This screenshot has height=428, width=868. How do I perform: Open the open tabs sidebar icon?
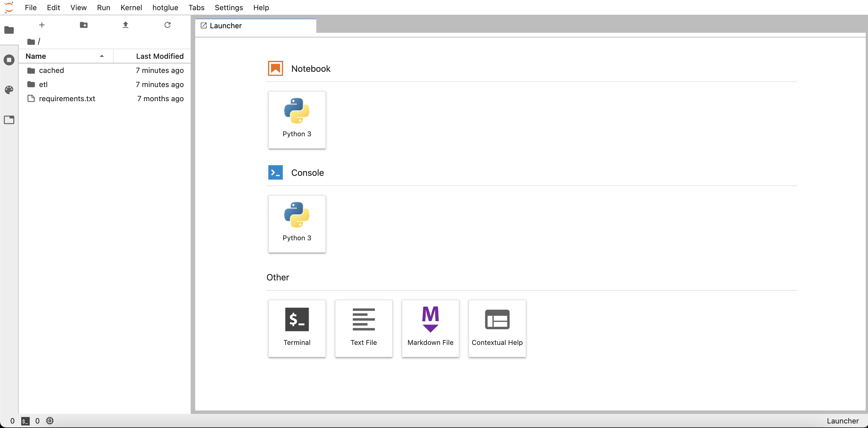9,120
